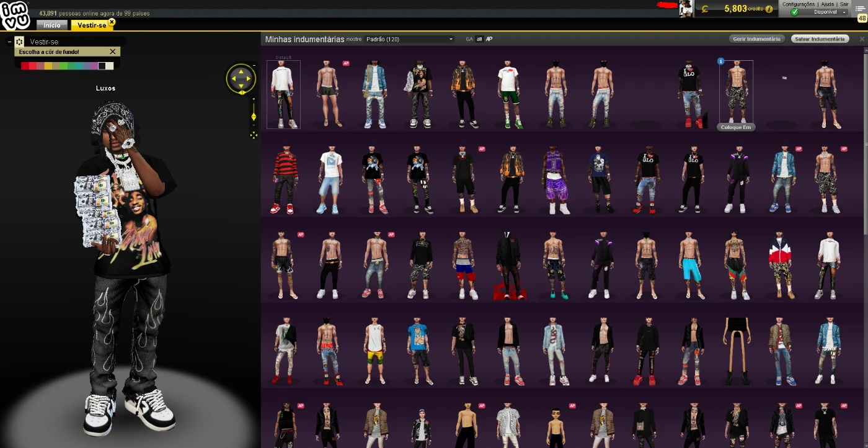868x448 pixels.
Task: Filter outfits by GA rating
Action: tap(469, 39)
